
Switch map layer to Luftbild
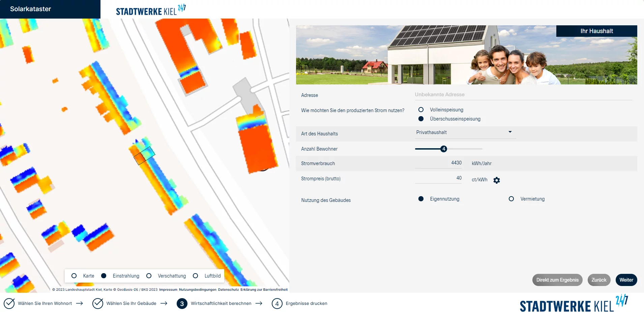[x=196, y=276]
